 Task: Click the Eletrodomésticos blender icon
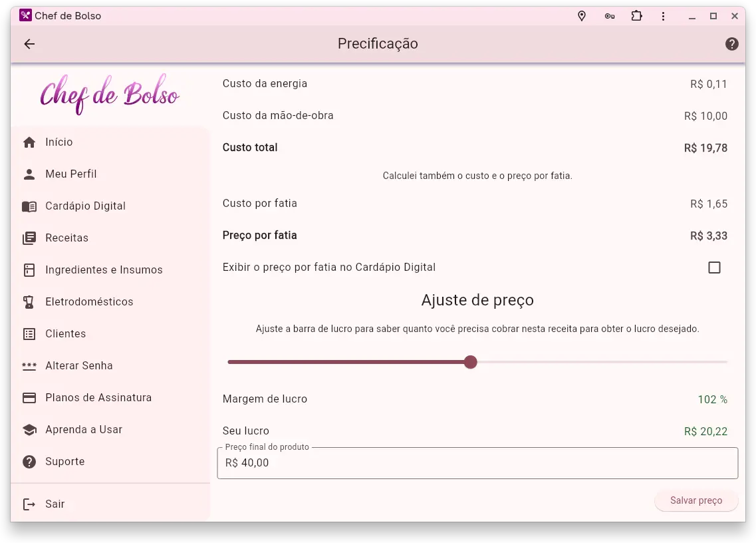coord(29,302)
